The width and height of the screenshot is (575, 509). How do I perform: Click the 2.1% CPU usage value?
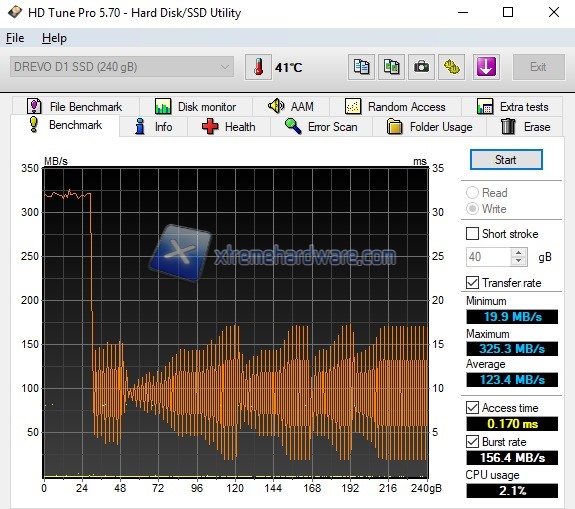(512, 490)
